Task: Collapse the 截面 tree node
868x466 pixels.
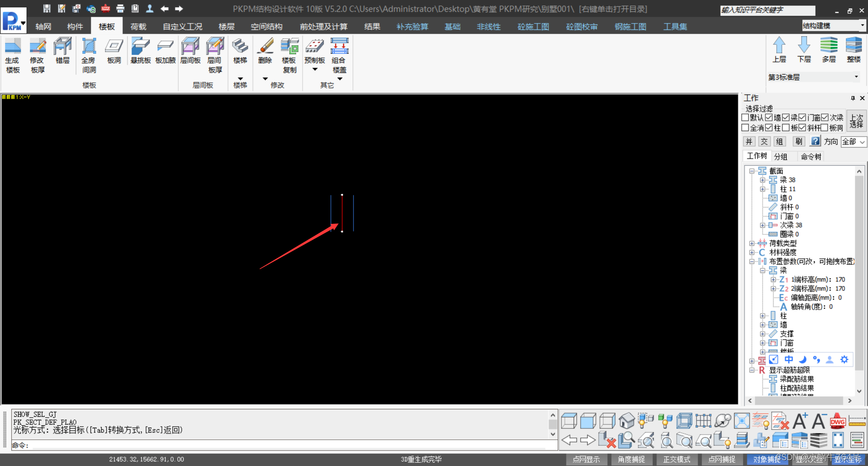Action: click(x=752, y=171)
